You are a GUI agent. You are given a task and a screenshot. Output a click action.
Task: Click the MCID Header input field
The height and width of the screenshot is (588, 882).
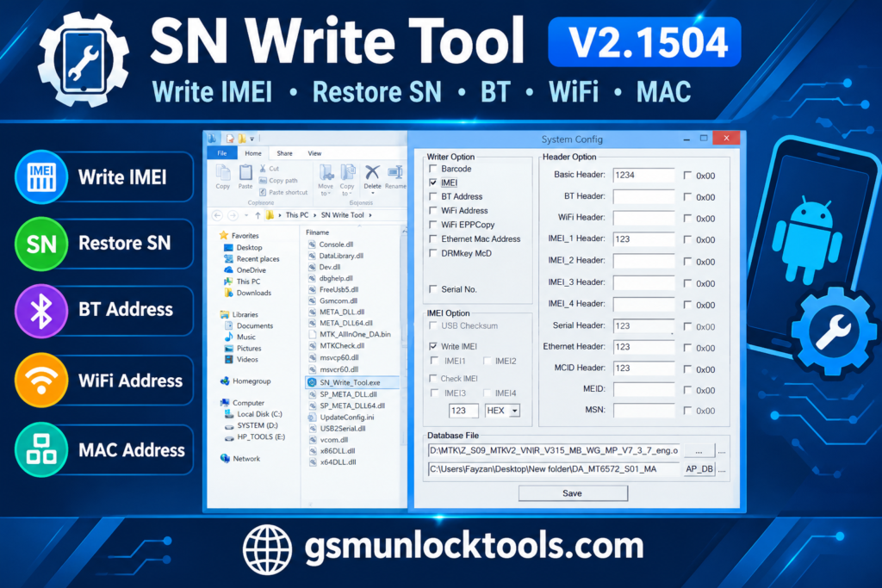tap(643, 368)
